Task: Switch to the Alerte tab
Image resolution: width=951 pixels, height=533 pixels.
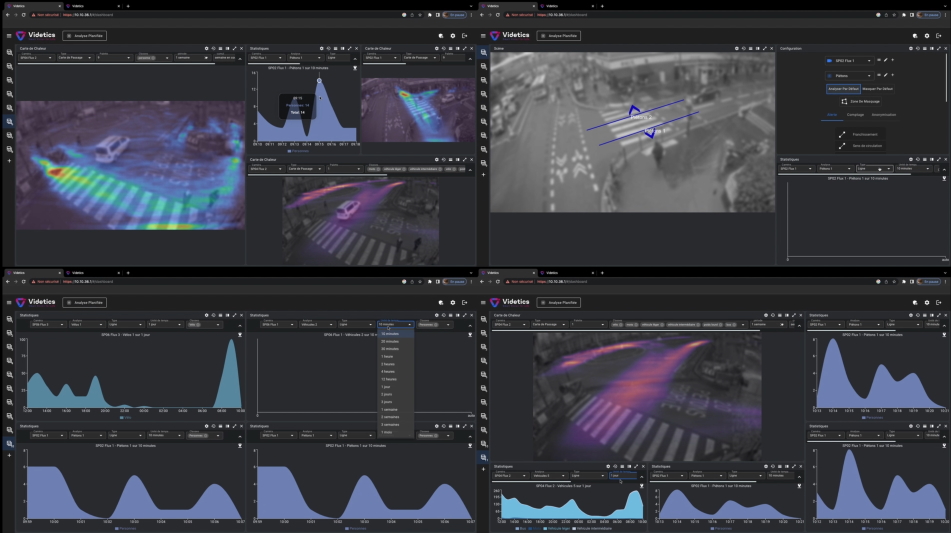Action: (x=832, y=115)
